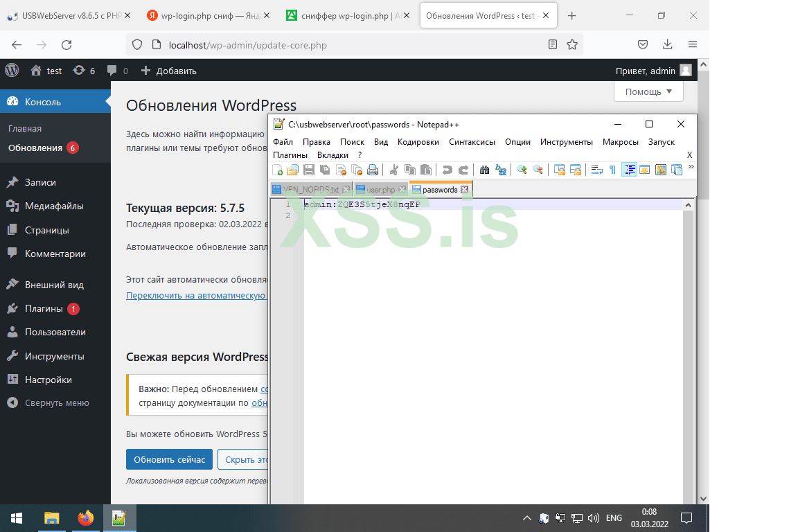This screenshot has width=798, height=532.
Task: Show hidden tray icons chevron
Action: pos(527,518)
